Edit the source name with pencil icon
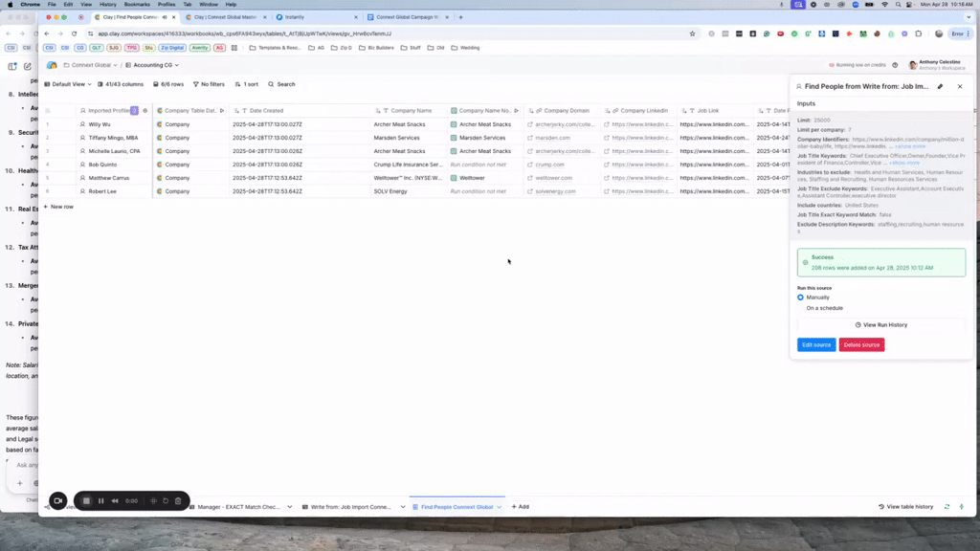The height and width of the screenshot is (551, 980). (940, 86)
